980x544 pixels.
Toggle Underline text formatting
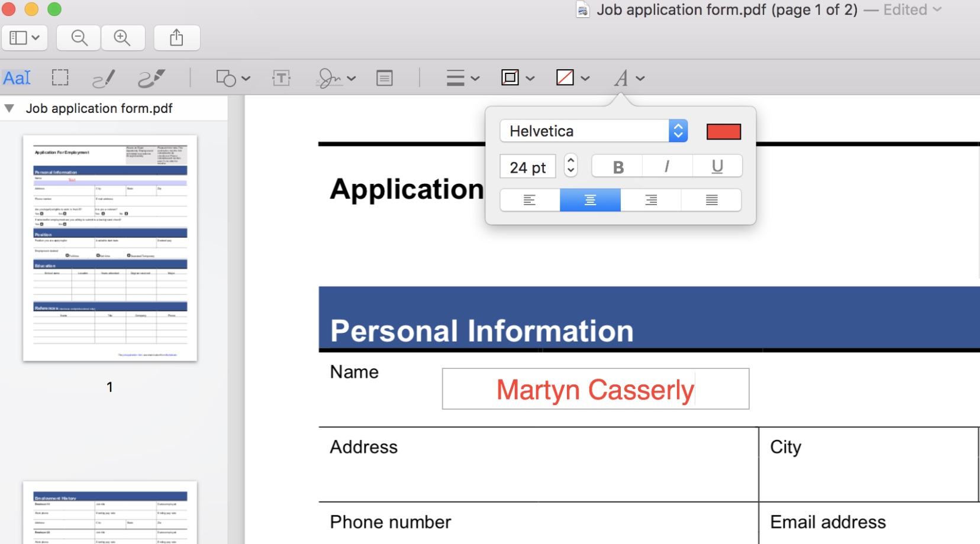pos(717,167)
